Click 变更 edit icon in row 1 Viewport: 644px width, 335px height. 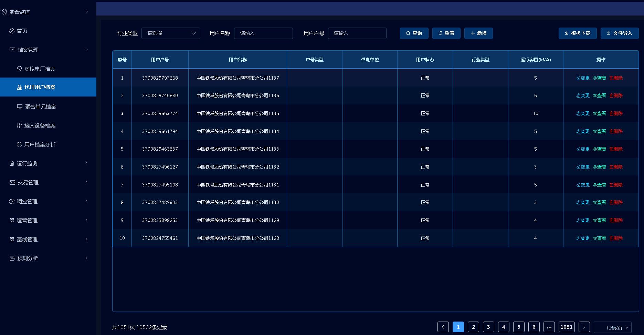pos(578,78)
